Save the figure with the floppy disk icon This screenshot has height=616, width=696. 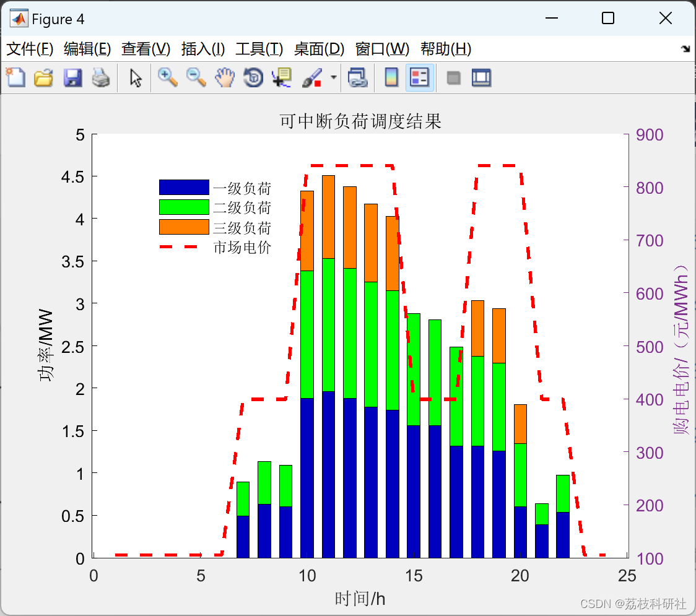click(x=72, y=77)
